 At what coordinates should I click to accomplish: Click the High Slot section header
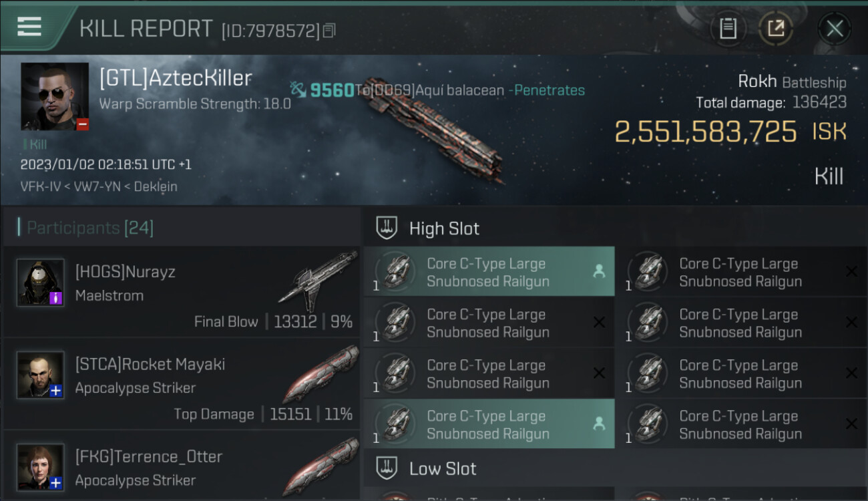pos(444,228)
